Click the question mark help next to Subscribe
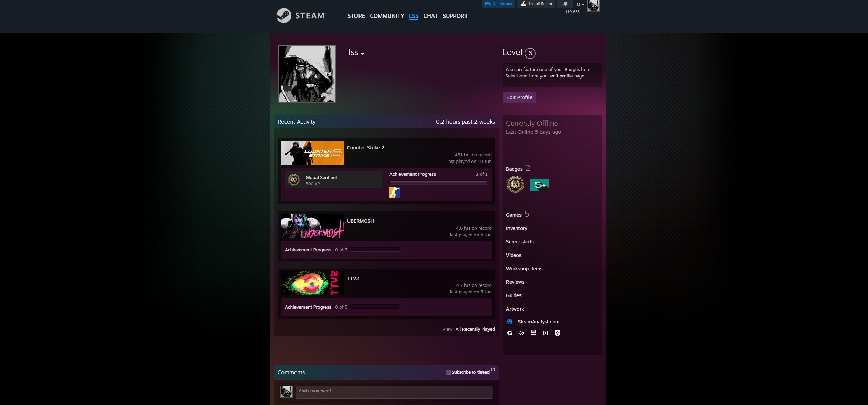Image resolution: width=868 pixels, height=405 pixels. pos(493,369)
